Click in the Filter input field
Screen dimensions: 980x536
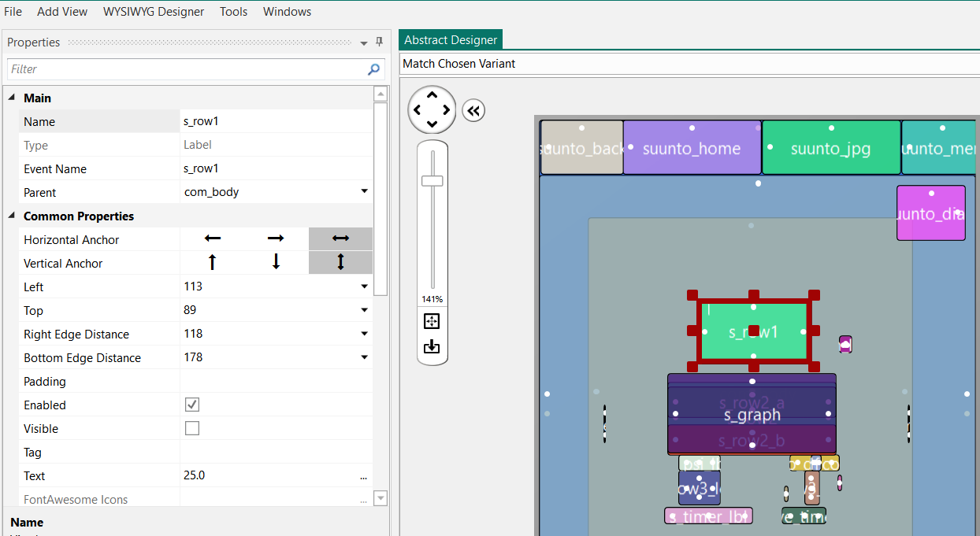pyautogui.click(x=187, y=69)
